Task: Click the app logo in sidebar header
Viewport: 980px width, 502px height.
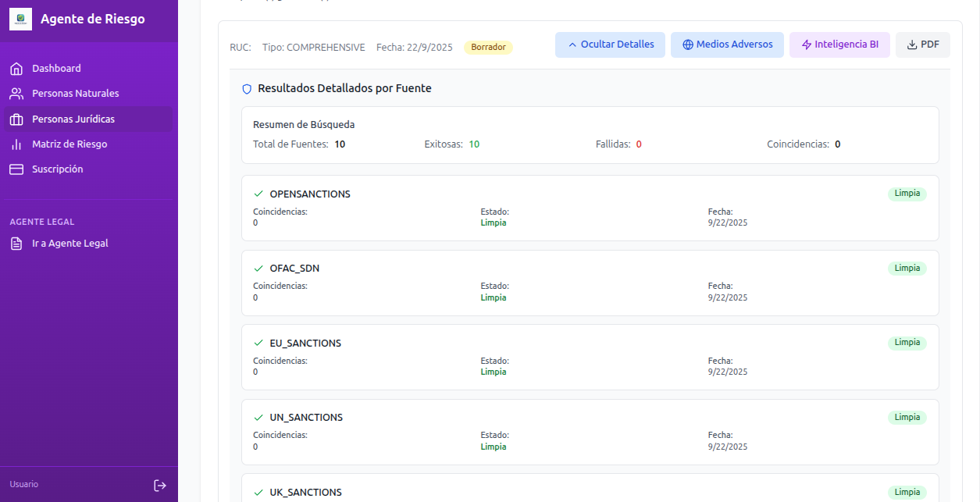Action: click(x=20, y=20)
